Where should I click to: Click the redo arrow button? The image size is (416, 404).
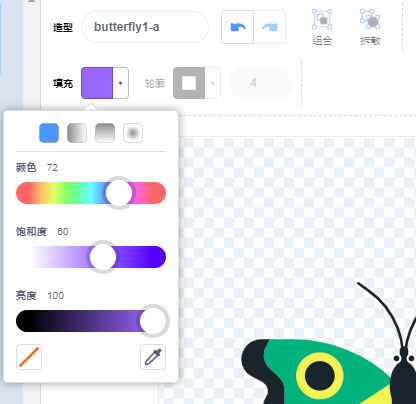(x=270, y=27)
